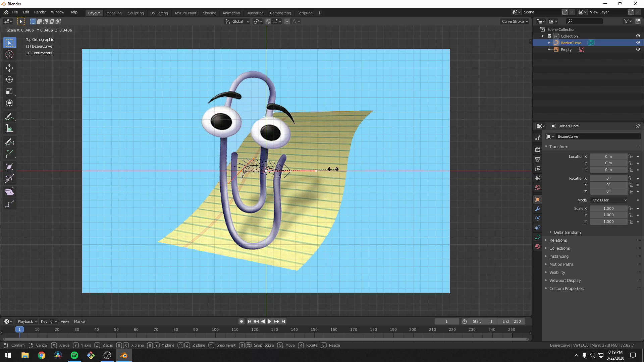This screenshot has width=644, height=362.
Task: Open the Render menu
Action: tap(40, 12)
